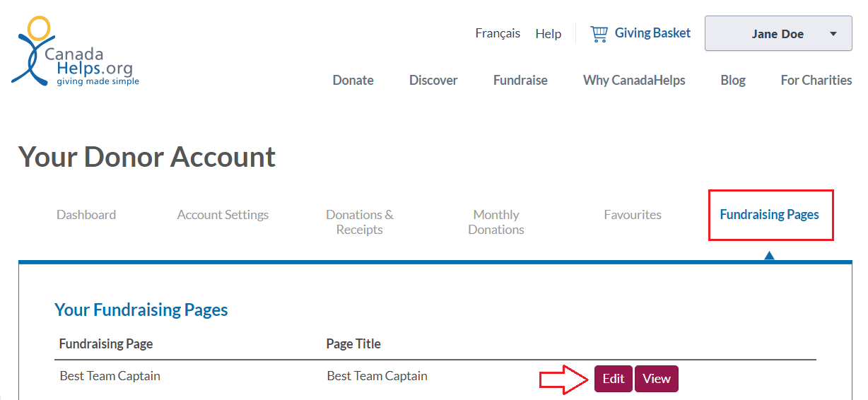Switch to the Dashboard tab
The image size is (868, 400).
86,214
